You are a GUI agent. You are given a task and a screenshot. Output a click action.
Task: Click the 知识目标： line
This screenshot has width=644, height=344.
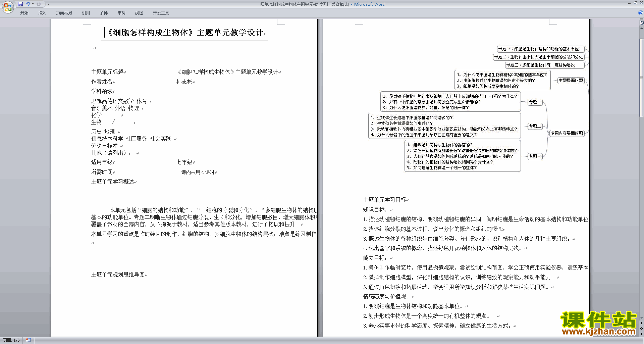click(376, 209)
